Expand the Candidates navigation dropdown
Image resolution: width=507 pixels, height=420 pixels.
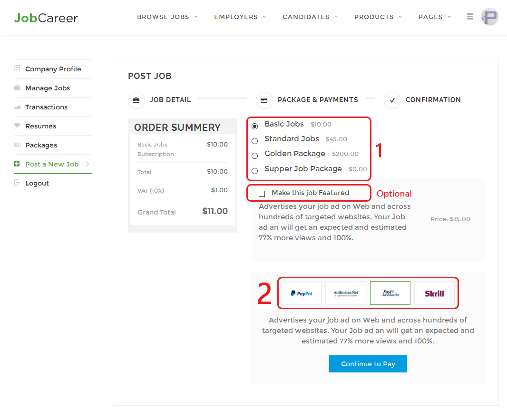point(310,17)
